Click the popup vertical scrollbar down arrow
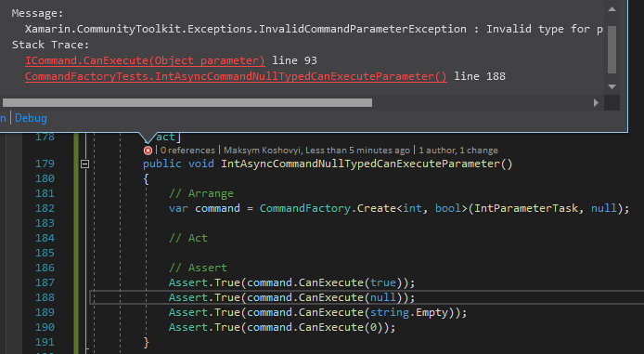This screenshot has width=644, height=354. (x=612, y=86)
